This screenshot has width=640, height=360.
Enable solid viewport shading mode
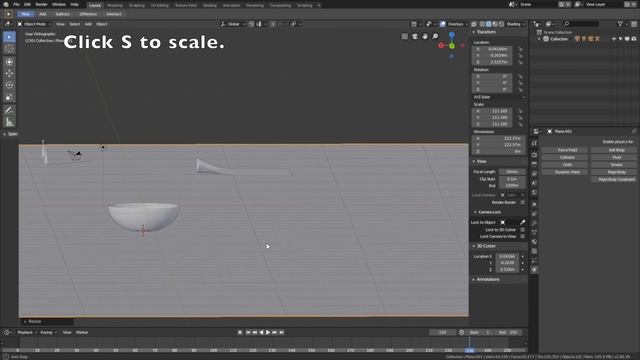(x=489, y=24)
